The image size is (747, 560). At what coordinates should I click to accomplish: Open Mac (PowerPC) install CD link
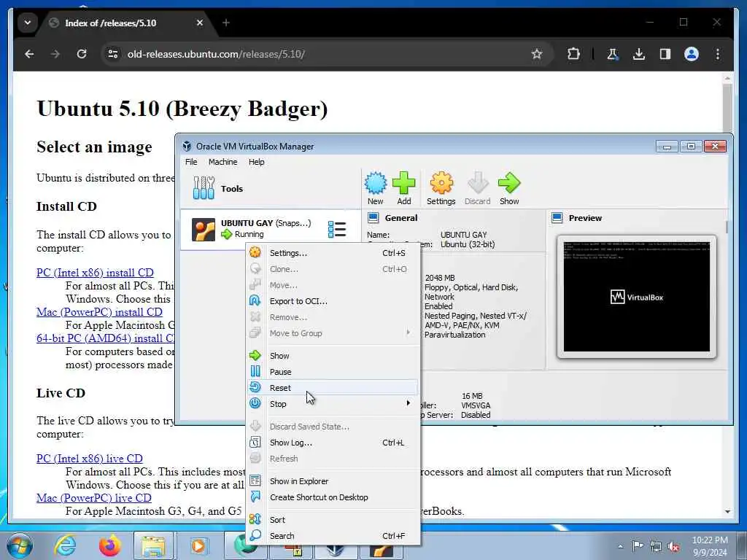coord(99,312)
